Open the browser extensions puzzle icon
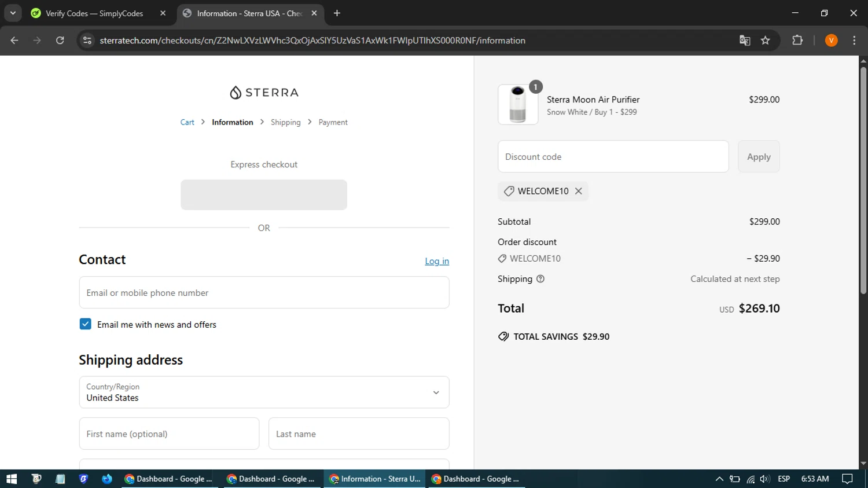This screenshot has width=868, height=488. tap(797, 41)
